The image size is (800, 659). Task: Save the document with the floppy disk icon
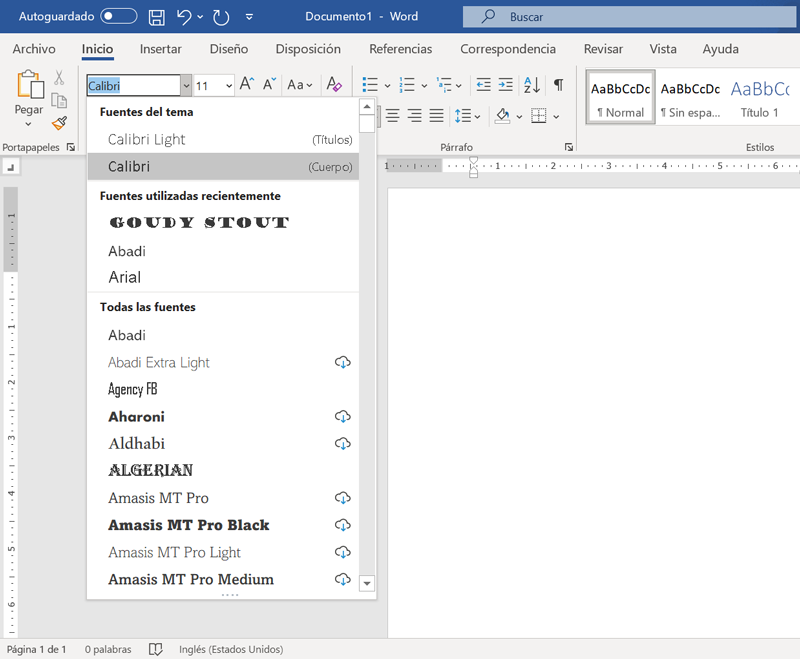[157, 17]
